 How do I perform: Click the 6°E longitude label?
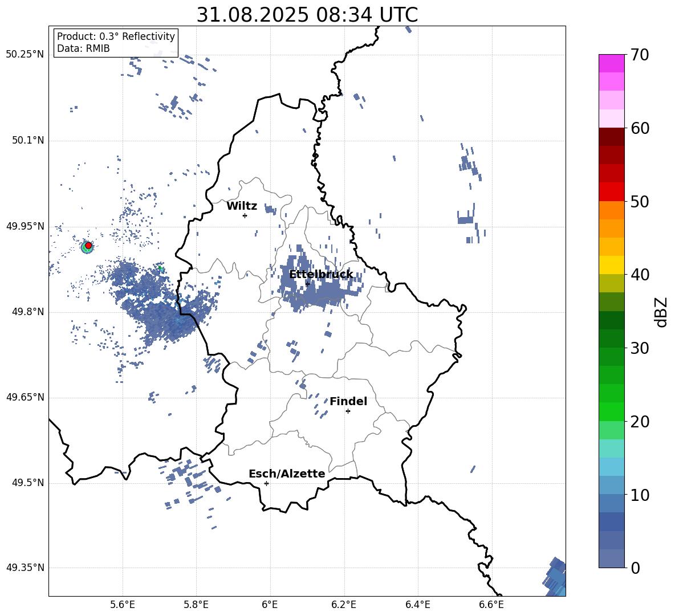click(x=270, y=605)
